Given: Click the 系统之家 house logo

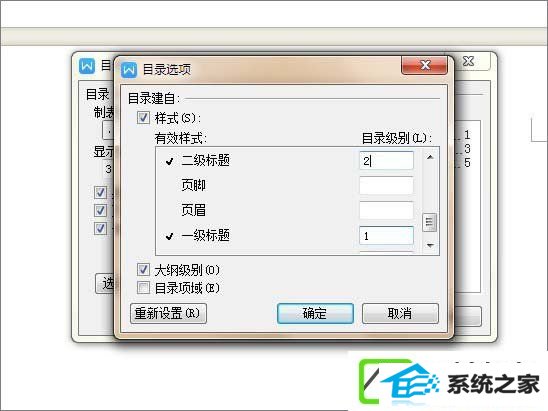Looking at the screenshot, I should click(x=400, y=383).
